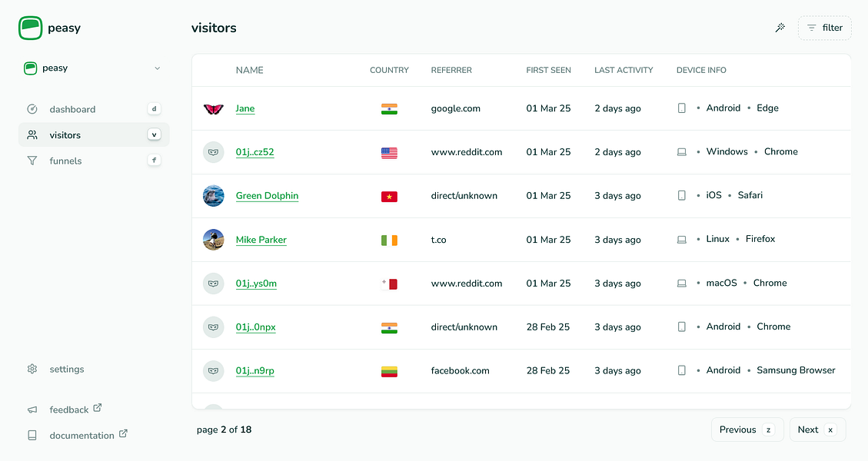
Task: Click the magic wand icon
Action: [x=780, y=28]
